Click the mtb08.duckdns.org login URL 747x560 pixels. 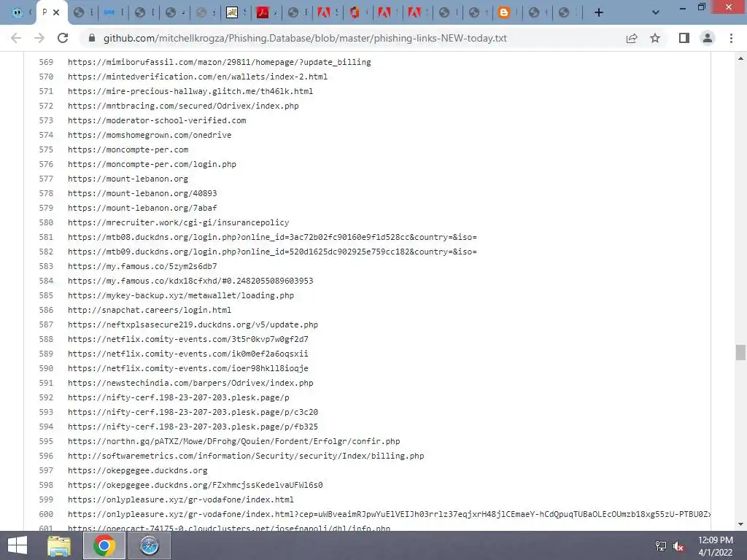[272, 237]
